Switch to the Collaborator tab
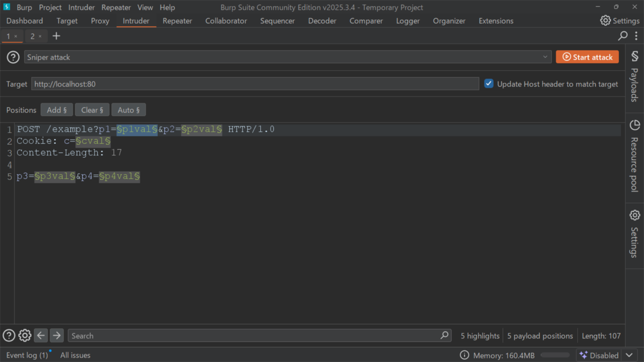Image resolution: width=644 pixels, height=362 pixels. tap(226, 21)
